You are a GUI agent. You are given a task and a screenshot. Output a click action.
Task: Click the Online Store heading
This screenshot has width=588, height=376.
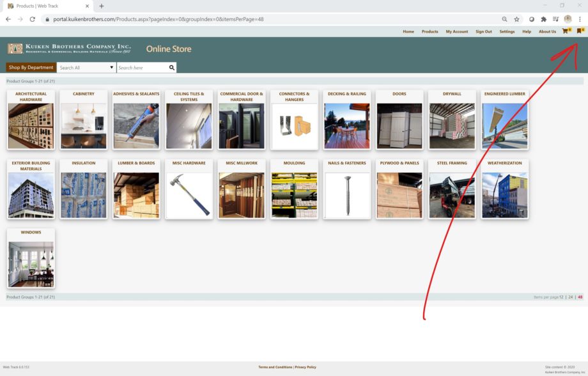169,49
